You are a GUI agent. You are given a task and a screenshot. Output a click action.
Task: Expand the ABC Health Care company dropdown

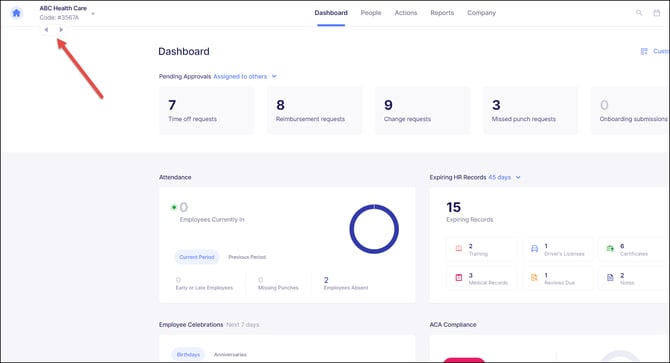coord(93,14)
